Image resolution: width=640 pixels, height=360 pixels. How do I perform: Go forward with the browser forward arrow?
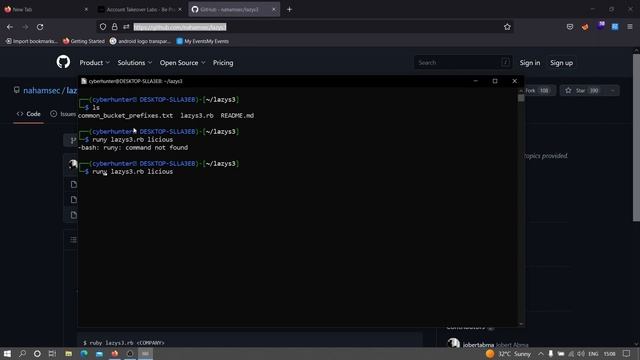(x=25, y=27)
